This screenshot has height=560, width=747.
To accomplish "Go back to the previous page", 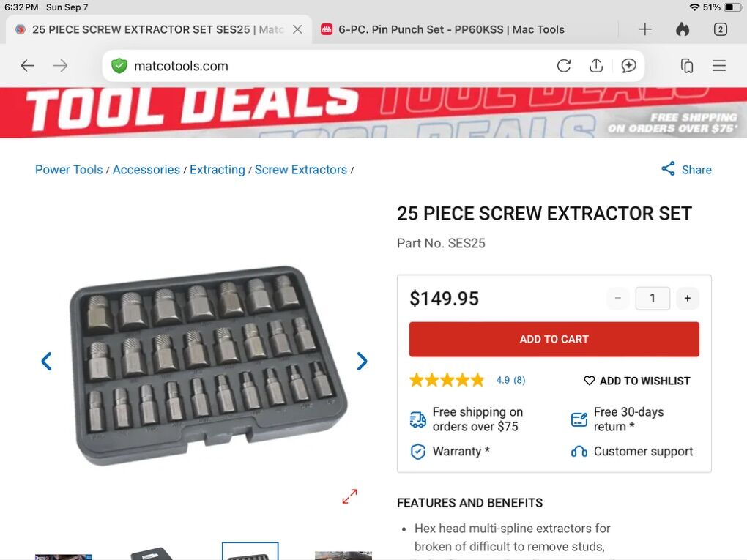I will point(28,66).
